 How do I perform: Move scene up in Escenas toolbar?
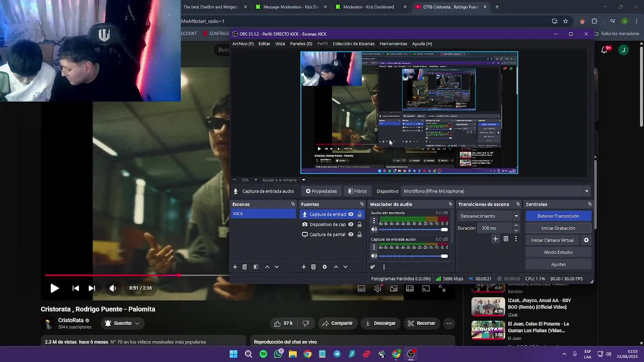[x=267, y=267]
